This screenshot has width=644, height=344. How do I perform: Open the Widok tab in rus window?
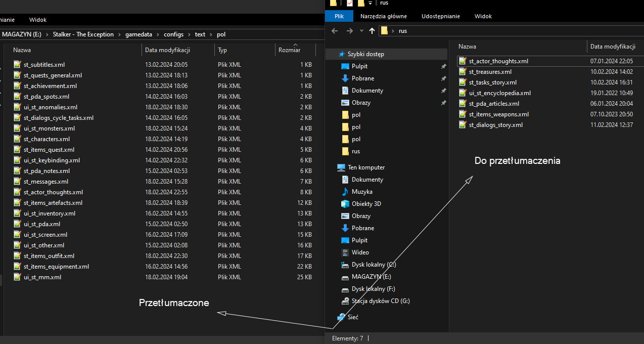[x=483, y=16]
